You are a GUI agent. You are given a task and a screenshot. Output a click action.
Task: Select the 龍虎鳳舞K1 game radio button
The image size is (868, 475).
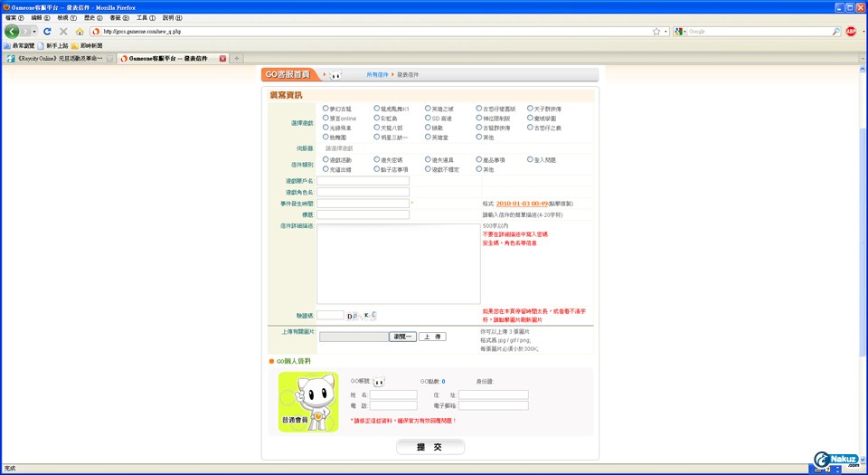pyautogui.click(x=376, y=109)
